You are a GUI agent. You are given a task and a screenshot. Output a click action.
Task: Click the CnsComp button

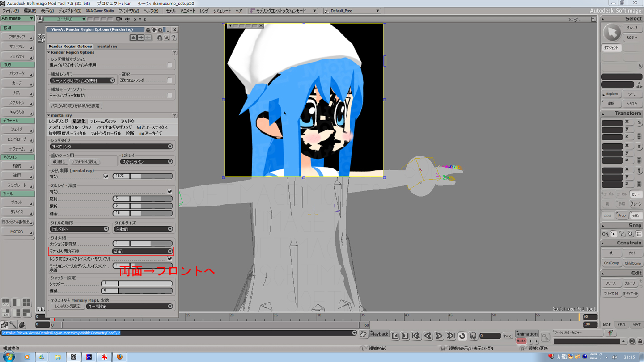coord(611,263)
